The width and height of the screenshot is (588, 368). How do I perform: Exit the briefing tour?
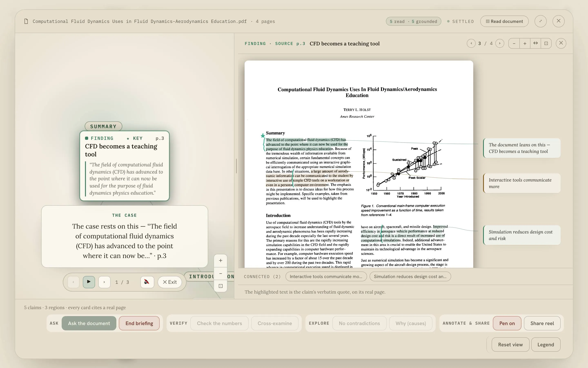170,282
